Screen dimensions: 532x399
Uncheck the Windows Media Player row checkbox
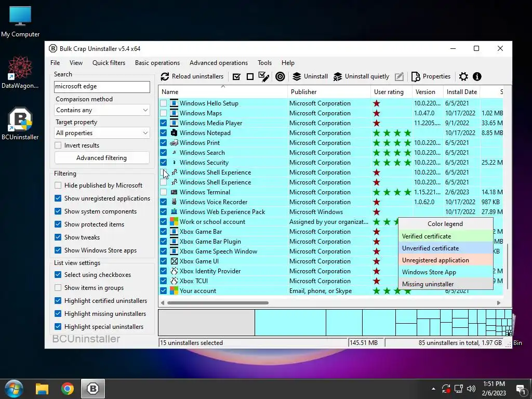coord(164,123)
